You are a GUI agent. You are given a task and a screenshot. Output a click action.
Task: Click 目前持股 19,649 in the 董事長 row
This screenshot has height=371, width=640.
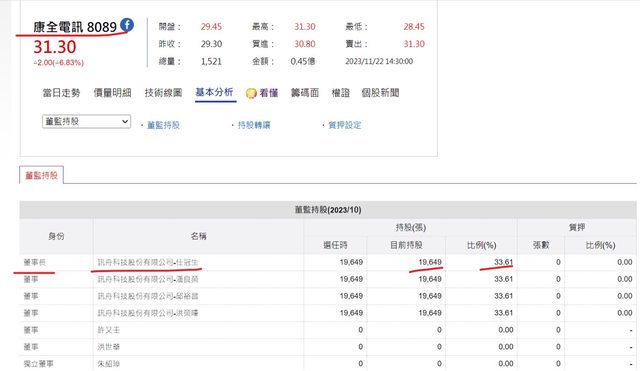click(x=430, y=262)
